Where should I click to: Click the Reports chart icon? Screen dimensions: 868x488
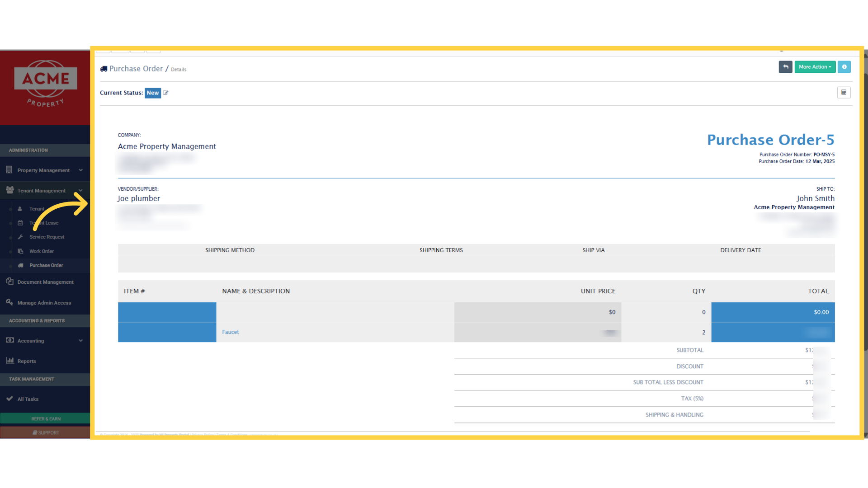(9, 361)
